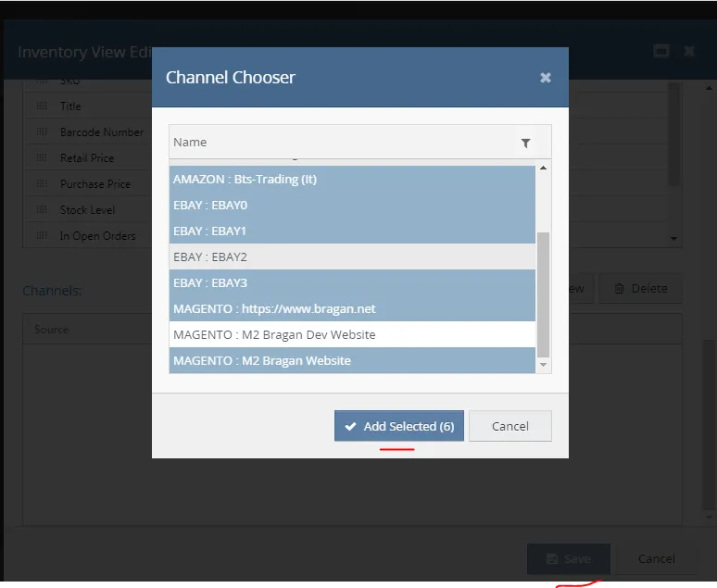Click the Barcode Number column row
This screenshot has width=717, height=588.
(88, 132)
